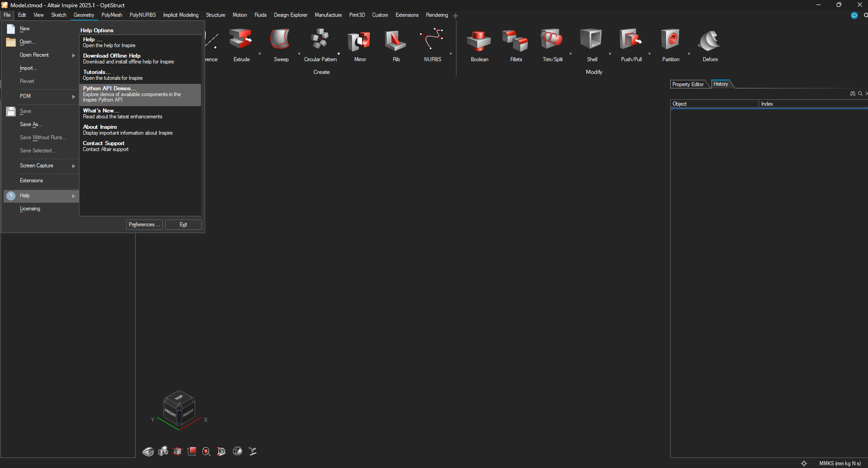
Task: Click the camera snapshot view icon
Action: [163, 451]
